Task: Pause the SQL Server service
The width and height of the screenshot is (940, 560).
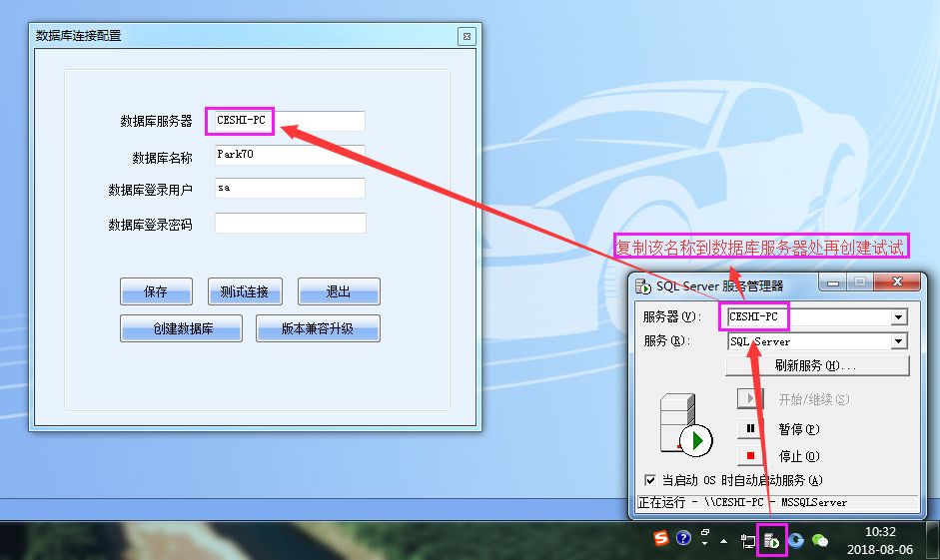Action: pos(750,428)
